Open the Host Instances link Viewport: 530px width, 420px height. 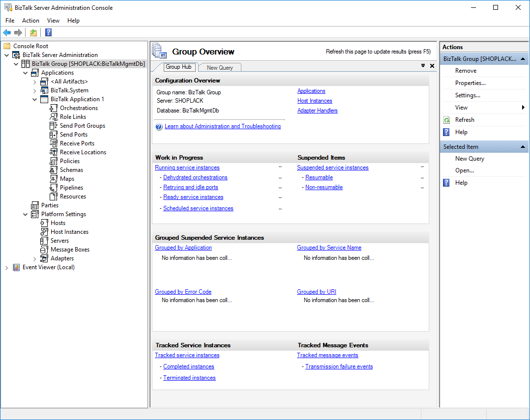(x=314, y=101)
